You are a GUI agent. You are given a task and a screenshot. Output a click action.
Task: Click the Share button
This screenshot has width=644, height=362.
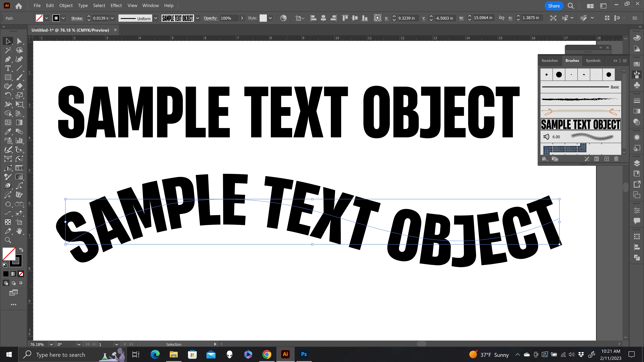pyautogui.click(x=554, y=6)
